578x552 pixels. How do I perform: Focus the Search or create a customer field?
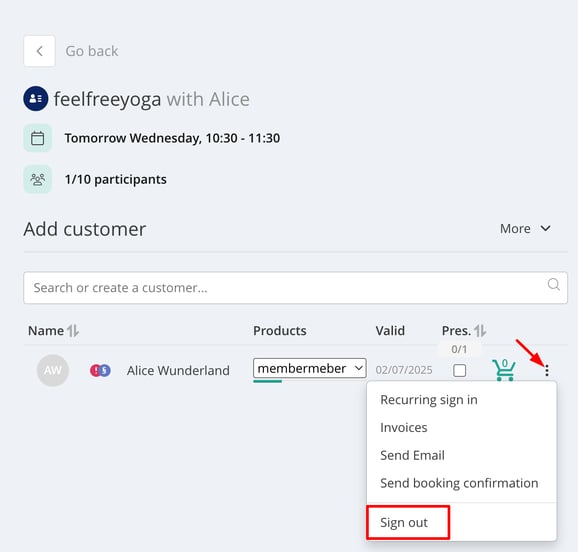pyautogui.click(x=295, y=288)
